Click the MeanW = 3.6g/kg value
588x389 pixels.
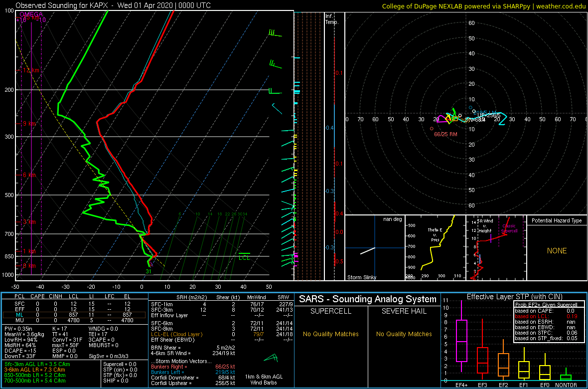point(25,334)
